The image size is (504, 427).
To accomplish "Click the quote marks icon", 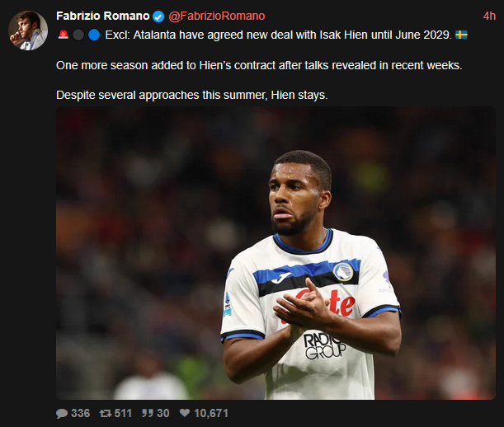I will point(147,413).
